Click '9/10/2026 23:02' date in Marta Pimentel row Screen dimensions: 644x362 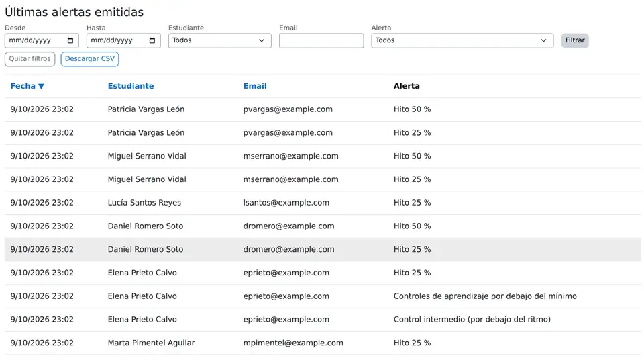[x=42, y=343]
